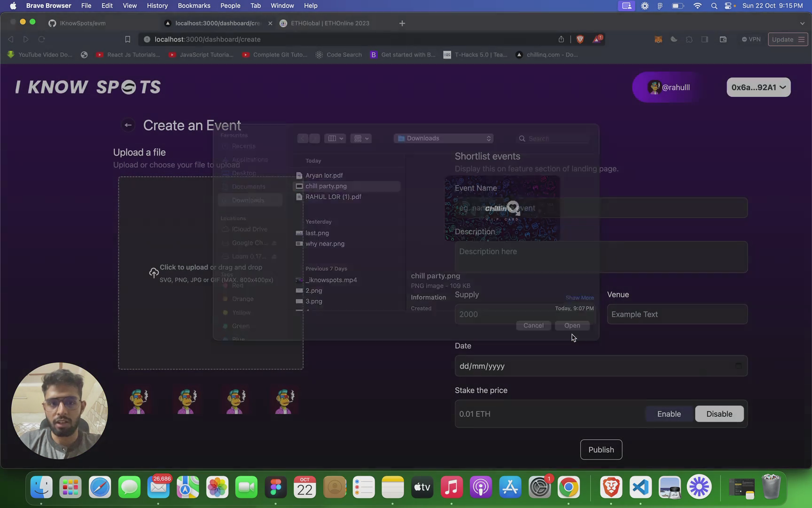The image size is (812, 508).
Task: Click Show More in file information
Action: pyautogui.click(x=579, y=298)
